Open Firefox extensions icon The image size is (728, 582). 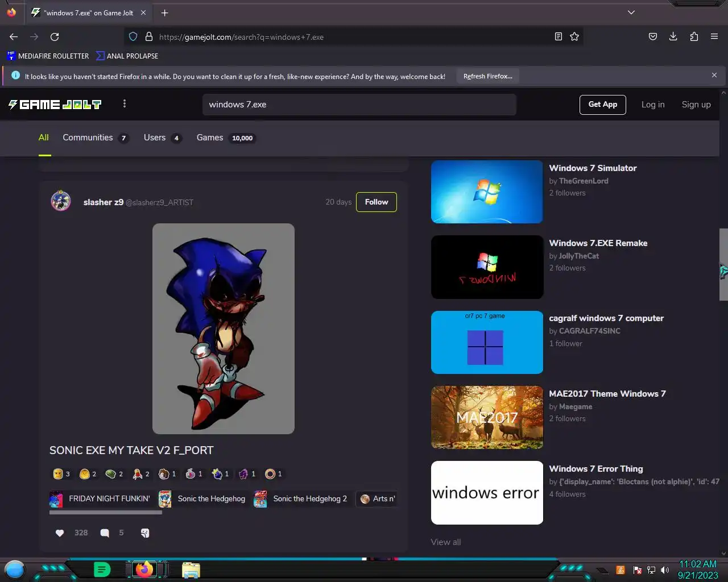pyautogui.click(x=694, y=37)
